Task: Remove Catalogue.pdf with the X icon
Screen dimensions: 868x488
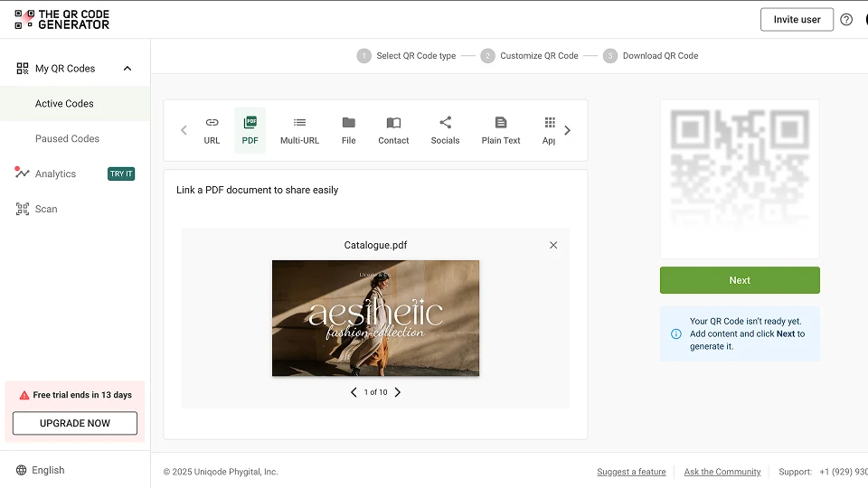Action: [553, 245]
